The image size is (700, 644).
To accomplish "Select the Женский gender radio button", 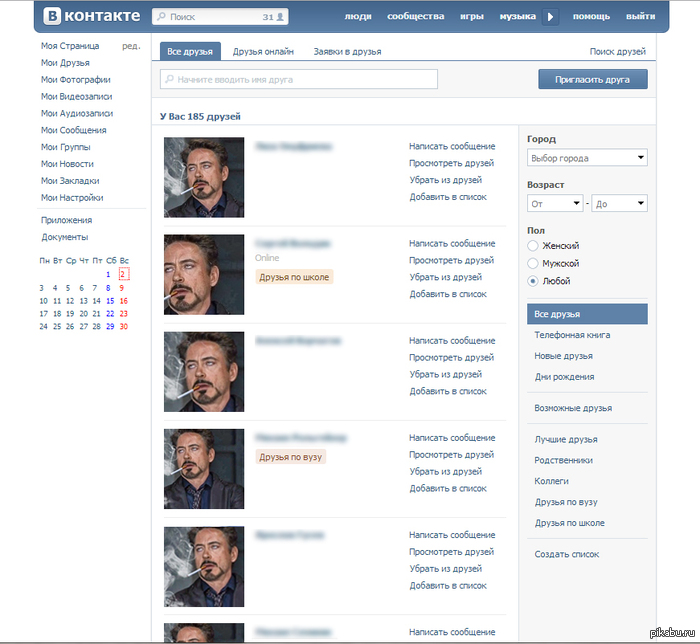I will 533,245.
